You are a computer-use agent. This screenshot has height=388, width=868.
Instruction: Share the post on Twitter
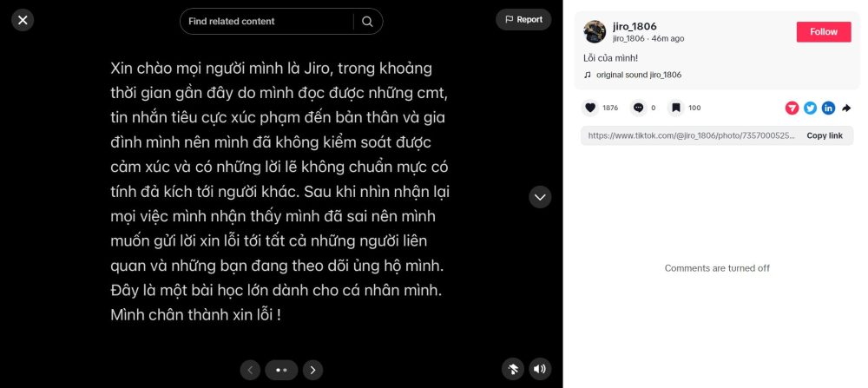(810, 108)
